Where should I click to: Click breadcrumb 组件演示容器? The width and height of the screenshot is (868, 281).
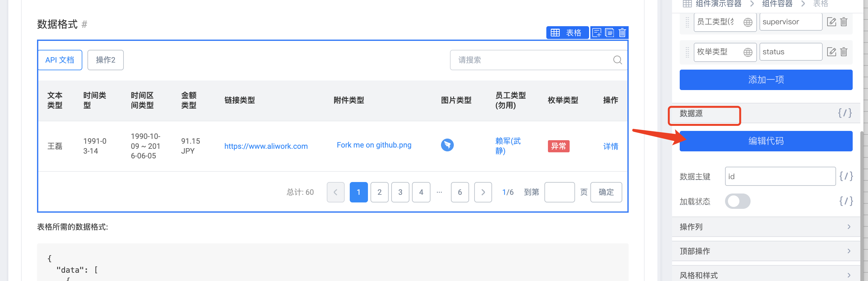(x=718, y=4)
